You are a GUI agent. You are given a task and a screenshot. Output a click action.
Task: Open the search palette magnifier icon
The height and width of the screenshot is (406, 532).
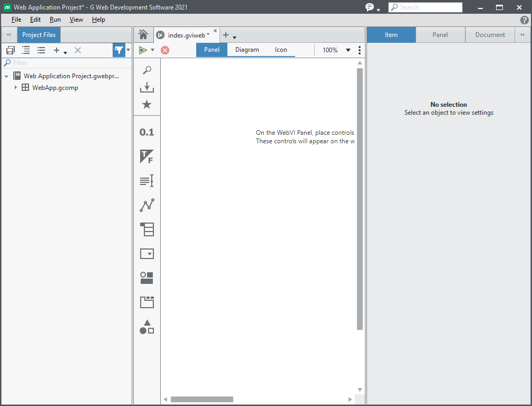click(147, 70)
